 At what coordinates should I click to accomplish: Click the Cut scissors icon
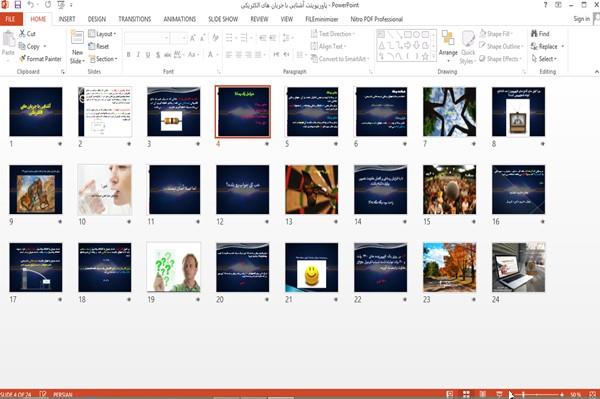tap(22, 34)
